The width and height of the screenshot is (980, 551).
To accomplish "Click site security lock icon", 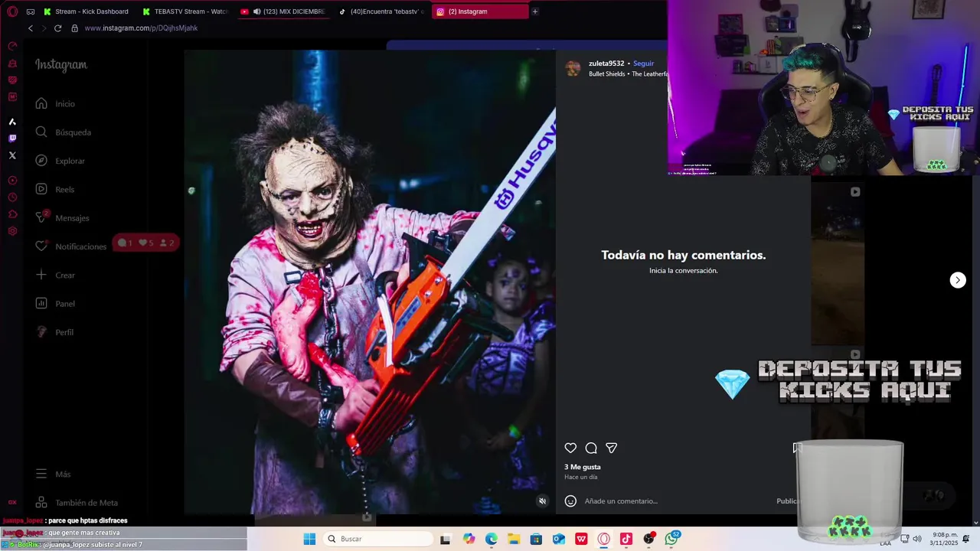I will 74,28.
